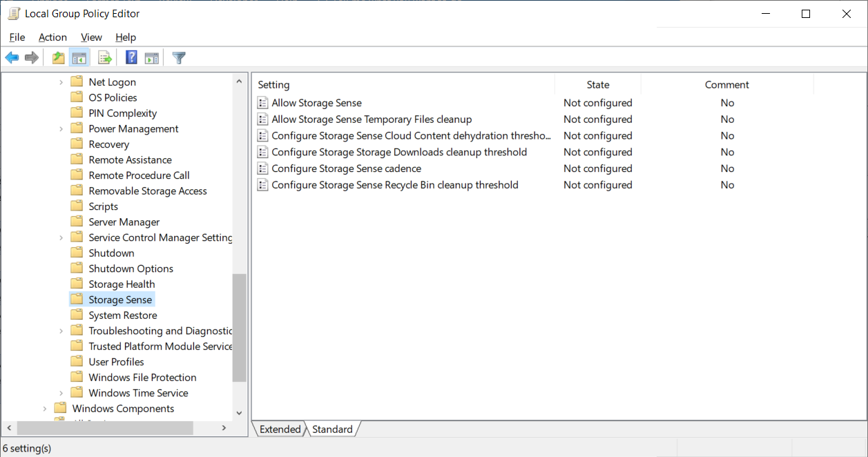Image resolution: width=868 pixels, height=457 pixels.
Task: Click the folder icon of PIN Complexity
Action: [77, 113]
